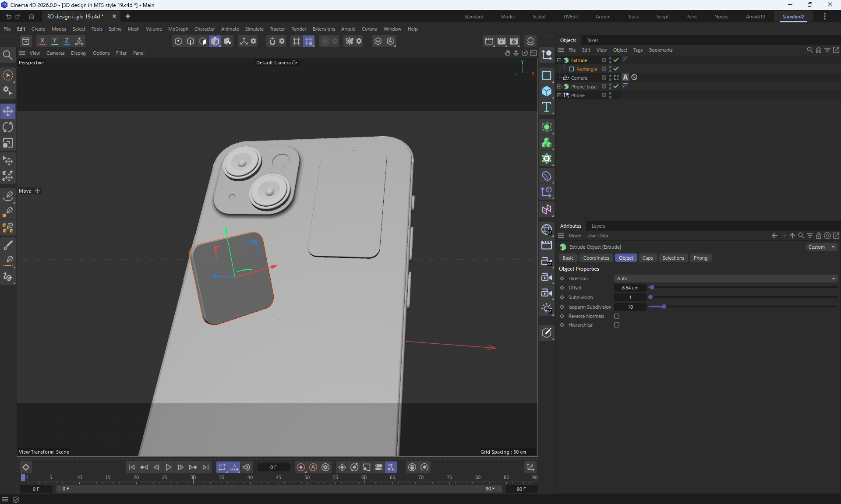The height and width of the screenshot is (504, 841).
Task: Click the Cube primitive icon
Action: pos(546,91)
